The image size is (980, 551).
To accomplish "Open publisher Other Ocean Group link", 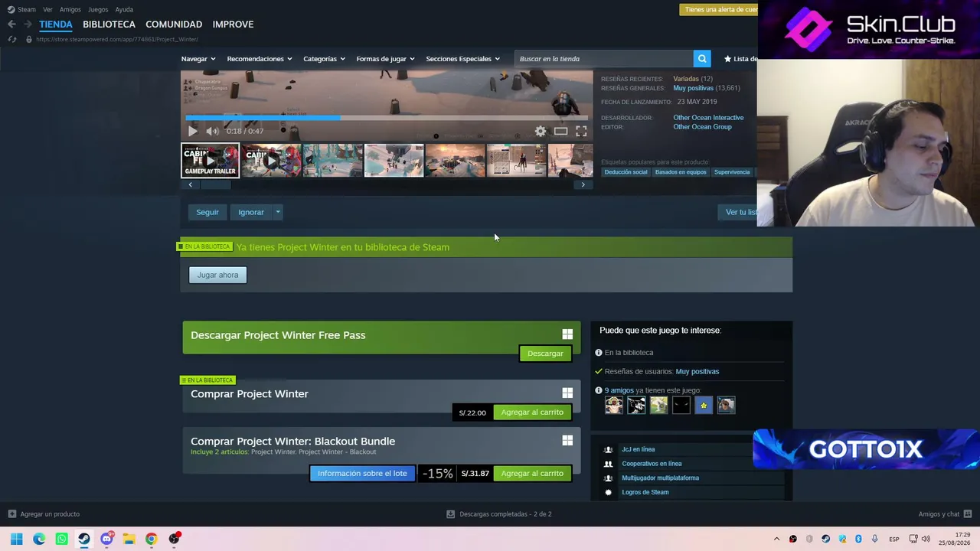I will (x=702, y=127).
